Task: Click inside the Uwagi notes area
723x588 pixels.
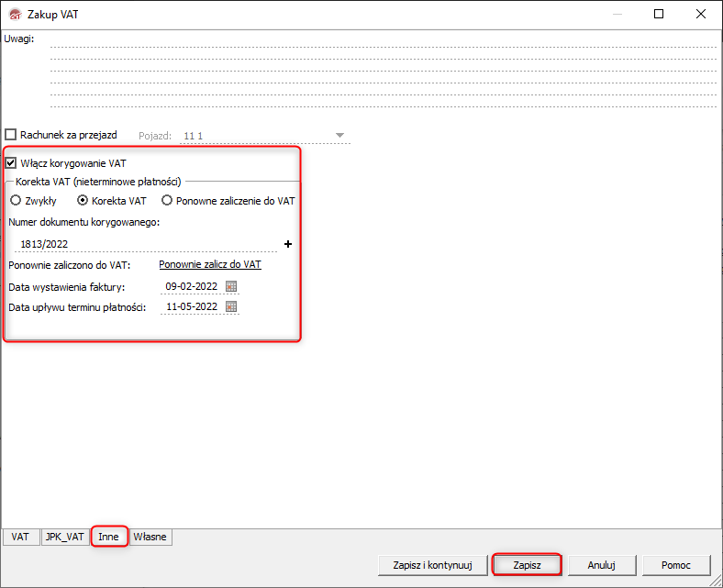Action: pos(384,72)
